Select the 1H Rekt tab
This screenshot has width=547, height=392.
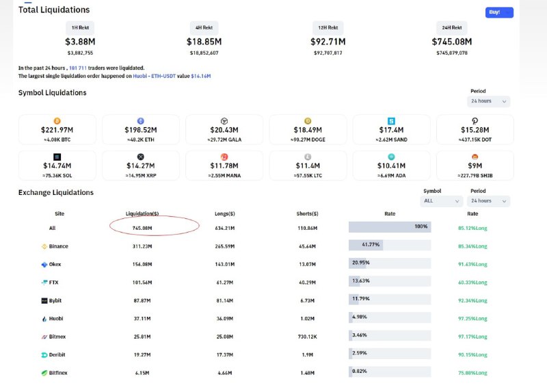pos(80,27)
